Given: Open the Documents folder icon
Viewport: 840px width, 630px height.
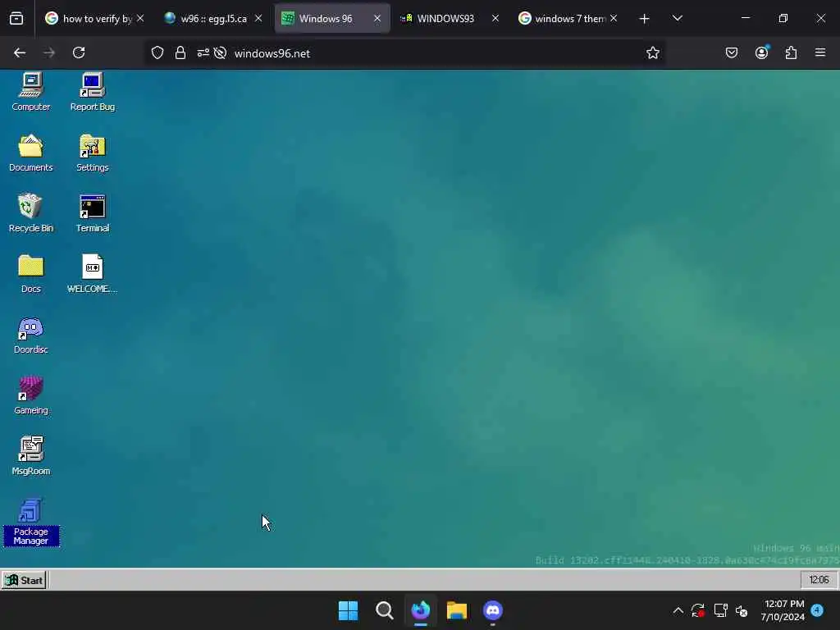Looking at the screenshot, I should pos(30,153).
